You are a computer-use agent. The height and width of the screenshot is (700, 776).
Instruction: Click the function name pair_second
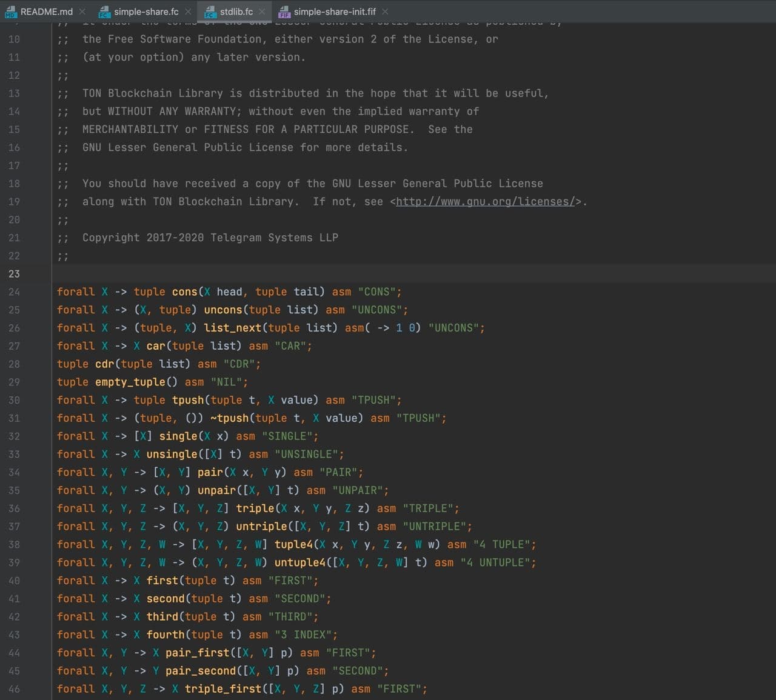tap(201, 671)
